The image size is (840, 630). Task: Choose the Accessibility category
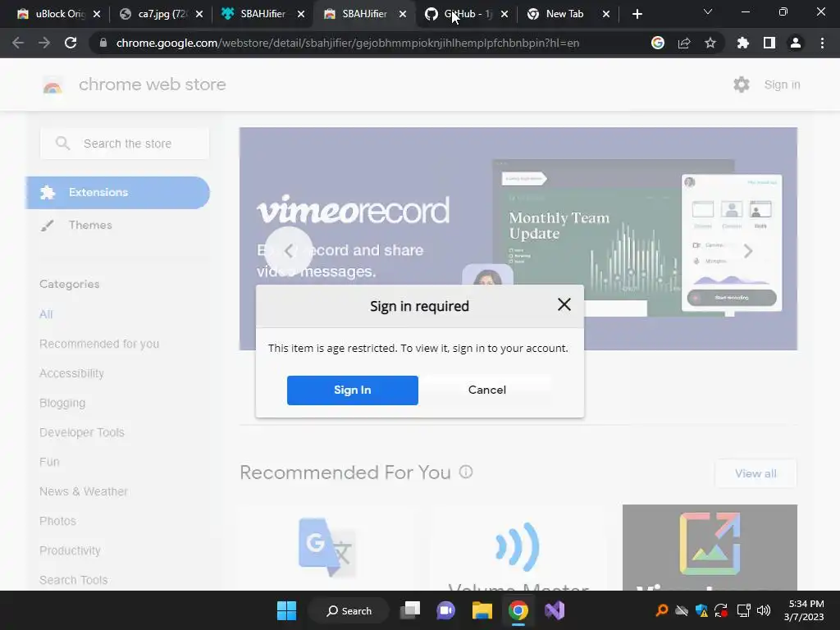(x=71, y=373)
